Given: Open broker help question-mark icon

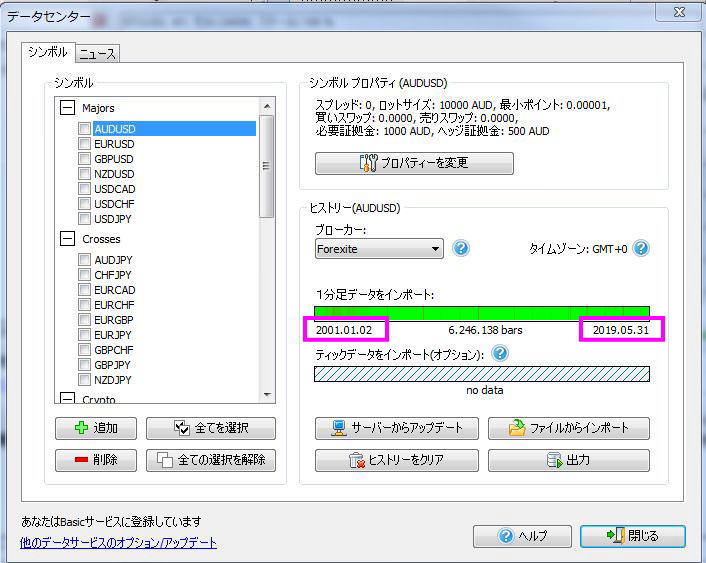Looking at the screenshot, I should [461, 249].
